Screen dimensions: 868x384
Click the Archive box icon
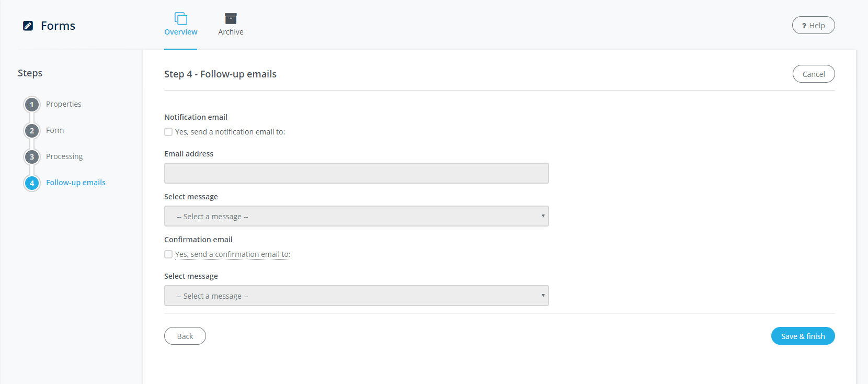coord(231,18)
